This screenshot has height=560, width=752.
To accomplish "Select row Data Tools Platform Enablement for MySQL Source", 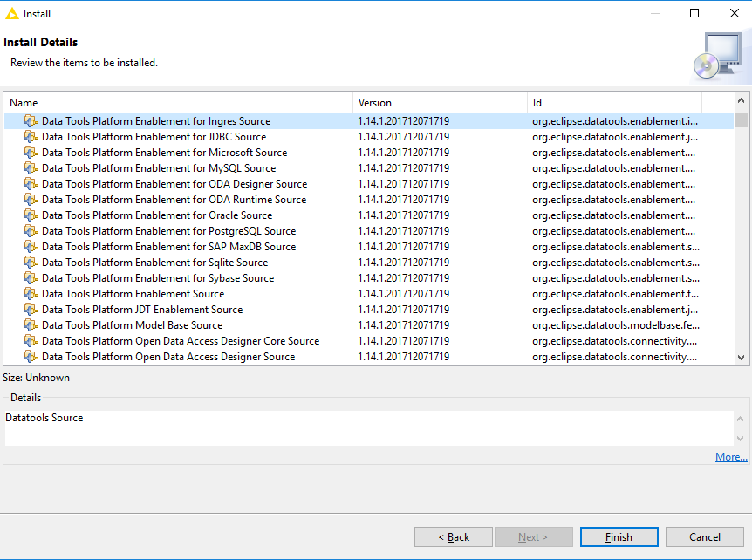I will coord(369,168).
